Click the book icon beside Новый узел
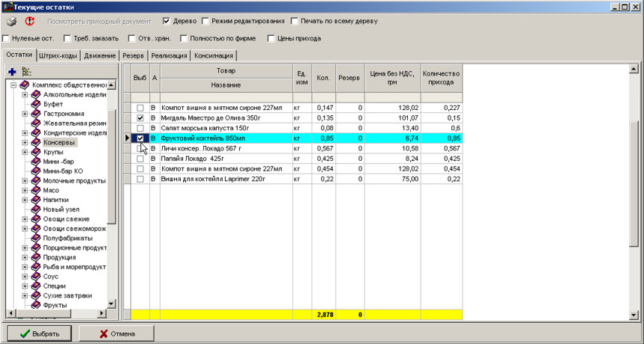644x344 pixels. coord(35,209)
